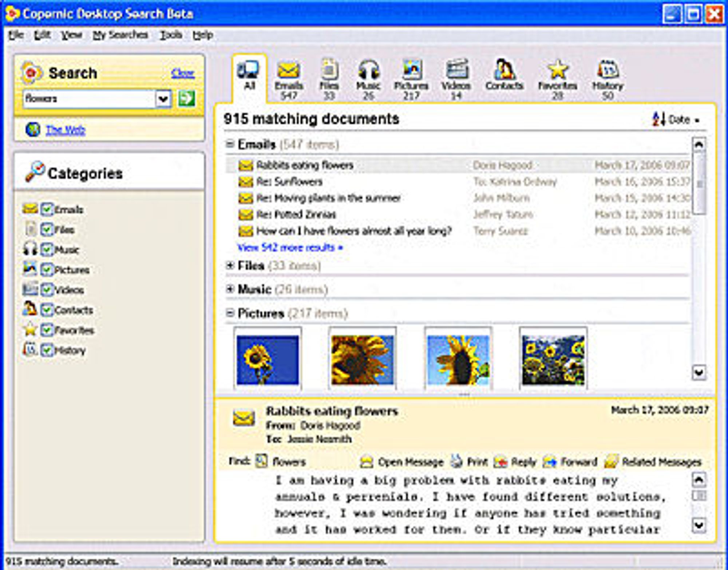728x570 pixels.
Task: Collapse the Pictures results group
Action: point(230,313)
